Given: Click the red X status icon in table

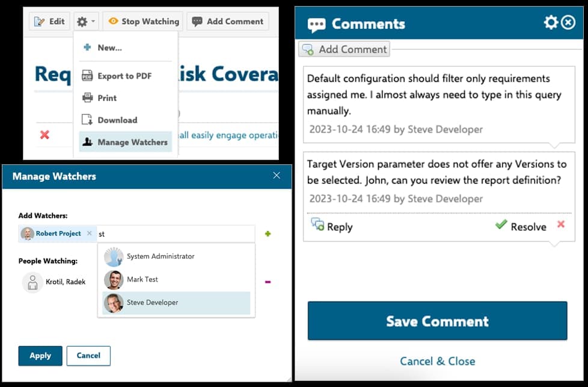Looking at the screenshot, I should pos(44,135).
